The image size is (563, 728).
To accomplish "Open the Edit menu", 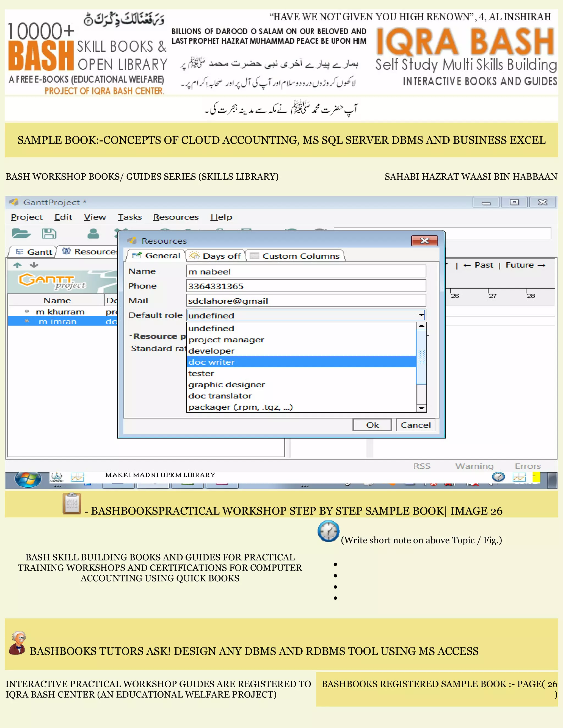I will pos(64,217).
